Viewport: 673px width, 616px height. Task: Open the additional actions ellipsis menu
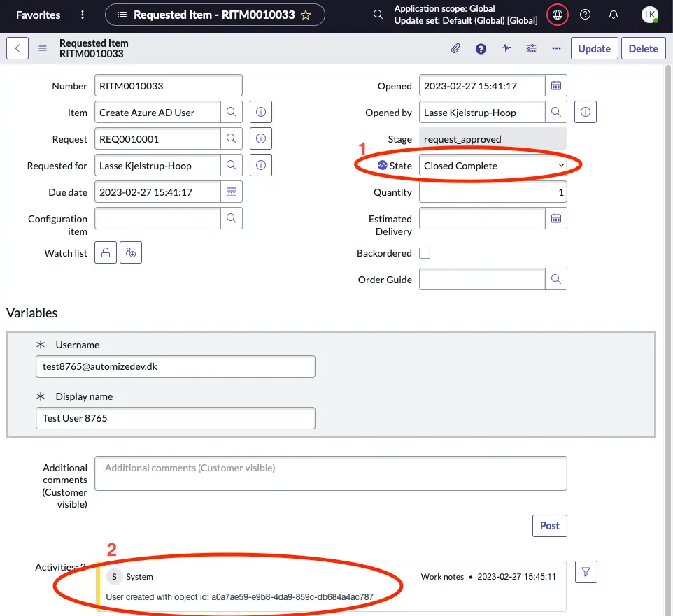556,48
